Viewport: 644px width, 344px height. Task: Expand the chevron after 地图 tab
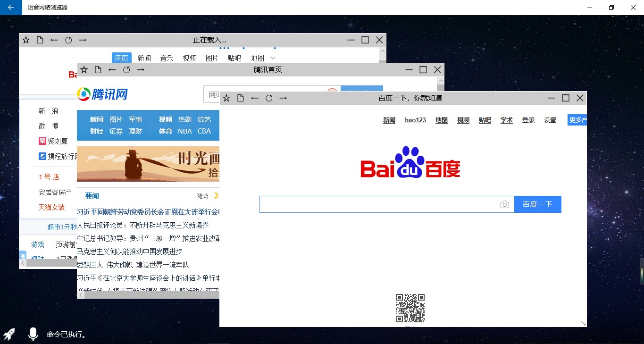click(273, 58)
